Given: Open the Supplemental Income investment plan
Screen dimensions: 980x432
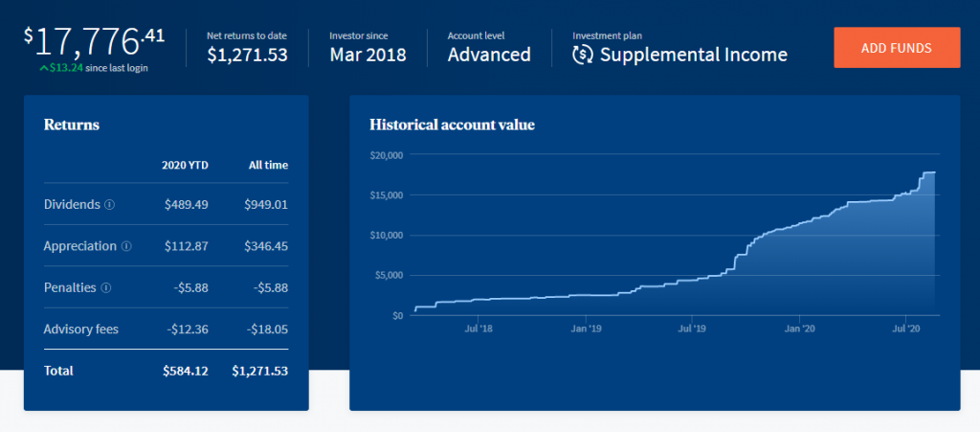Looking at the screenshot, I should point(693,55).
